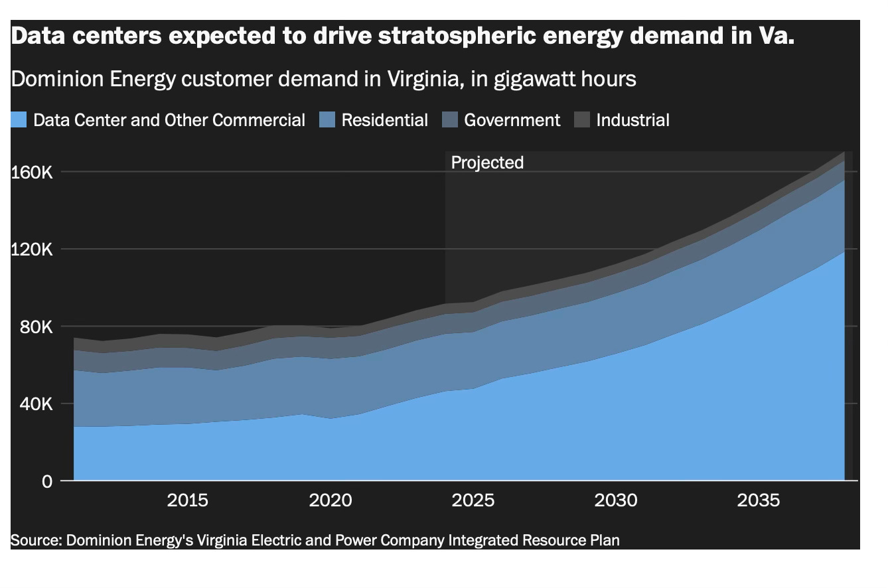Viewport: 888px width, 588px height.
Task: Click the Data Center and Other Commercial legend swatch
Action: [x=19, y=120]
